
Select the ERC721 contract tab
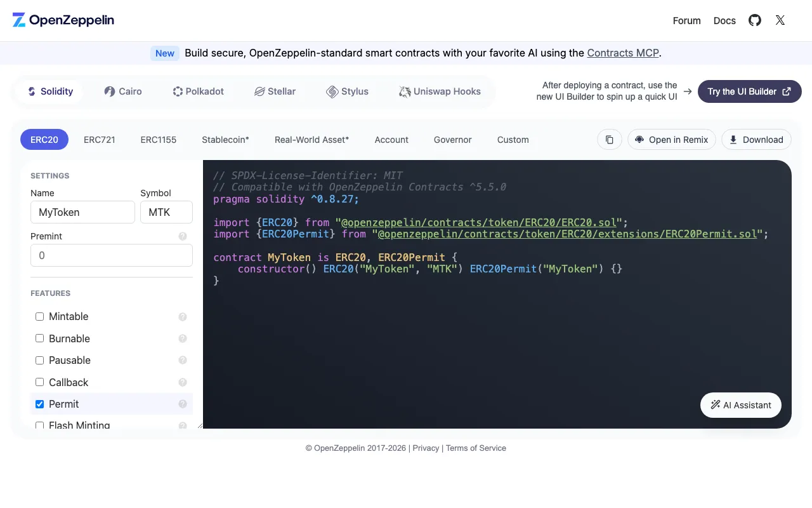100,140
